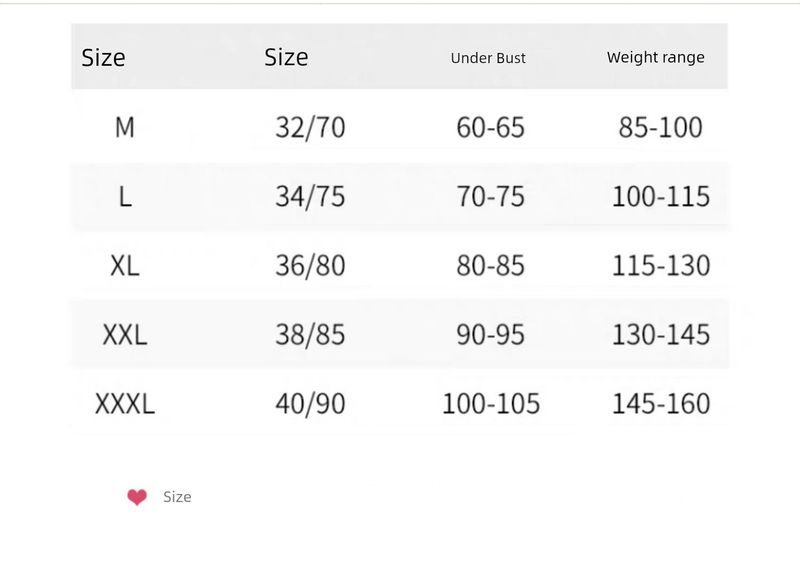Image resolution: width=800 pixels, height=563 pixels.
Task: Click the 32/70 size cell
Action: pyautogui.click(x=310, y=128)
